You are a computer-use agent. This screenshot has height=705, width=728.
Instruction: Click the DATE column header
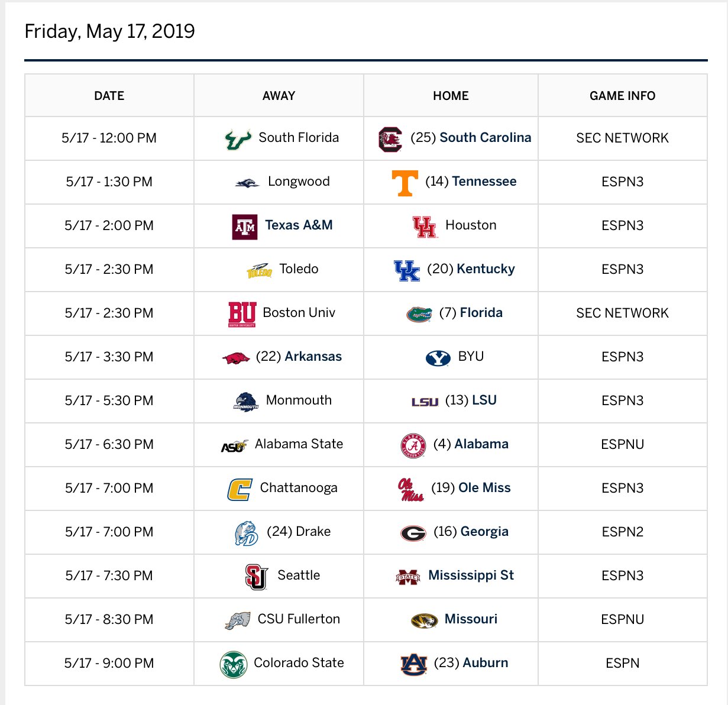click(x=109, y=96)
